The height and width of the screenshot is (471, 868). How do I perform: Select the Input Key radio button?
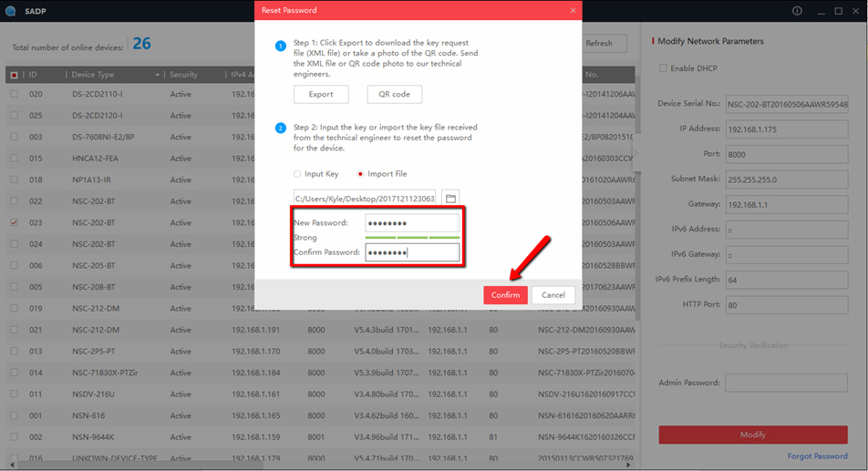[x=297, y=173]
